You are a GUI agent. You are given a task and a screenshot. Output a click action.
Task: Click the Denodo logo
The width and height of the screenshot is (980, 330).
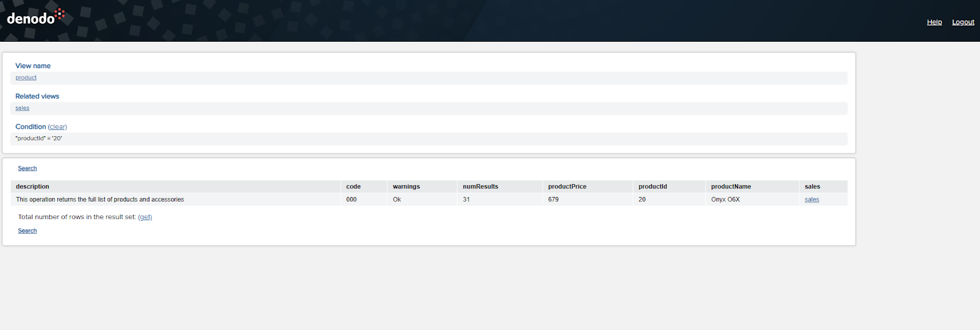(36, 17)
